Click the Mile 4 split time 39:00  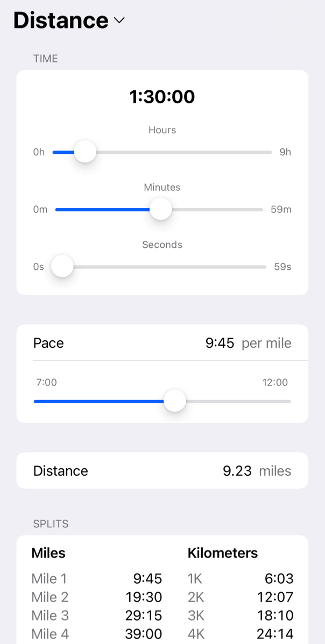pyautogui.click(x=145, y=634)
